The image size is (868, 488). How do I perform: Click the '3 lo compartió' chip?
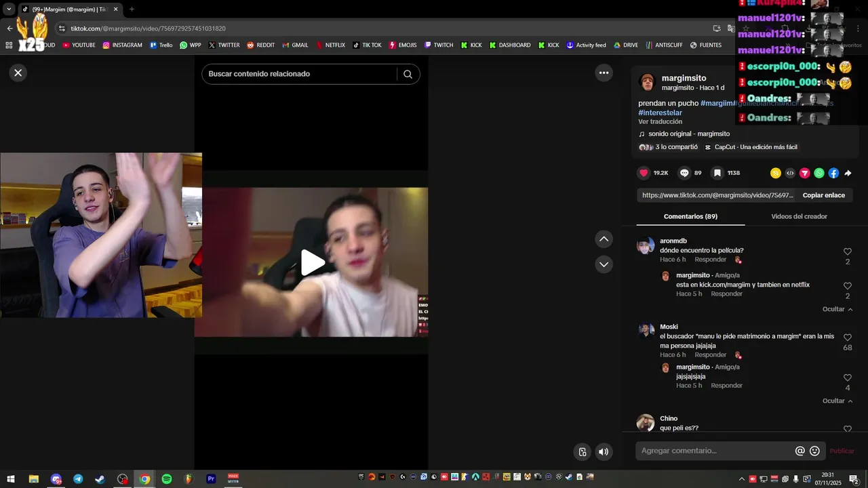point(668,147)
